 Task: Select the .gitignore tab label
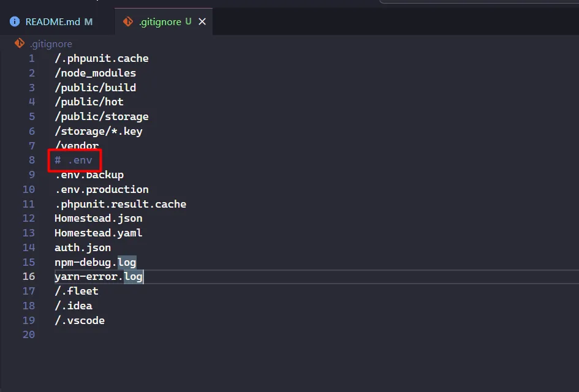pos(159,22)
